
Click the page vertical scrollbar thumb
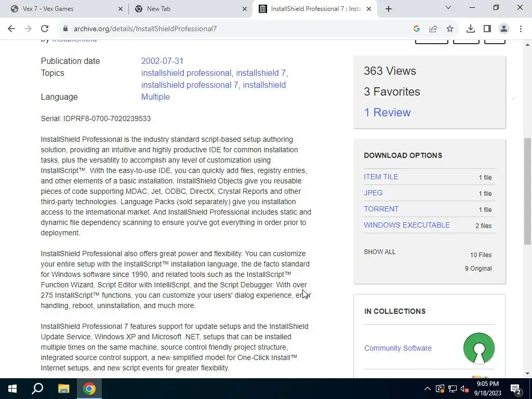pos(527,191)
